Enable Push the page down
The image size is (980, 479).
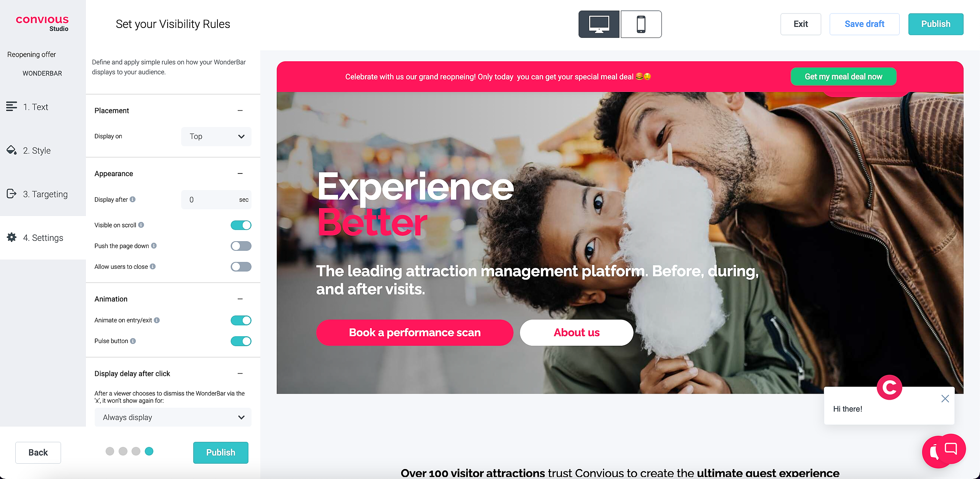[241, 246]
